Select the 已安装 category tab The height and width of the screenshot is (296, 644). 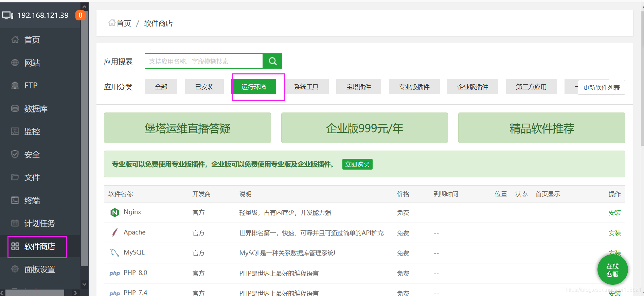[204, 87]
